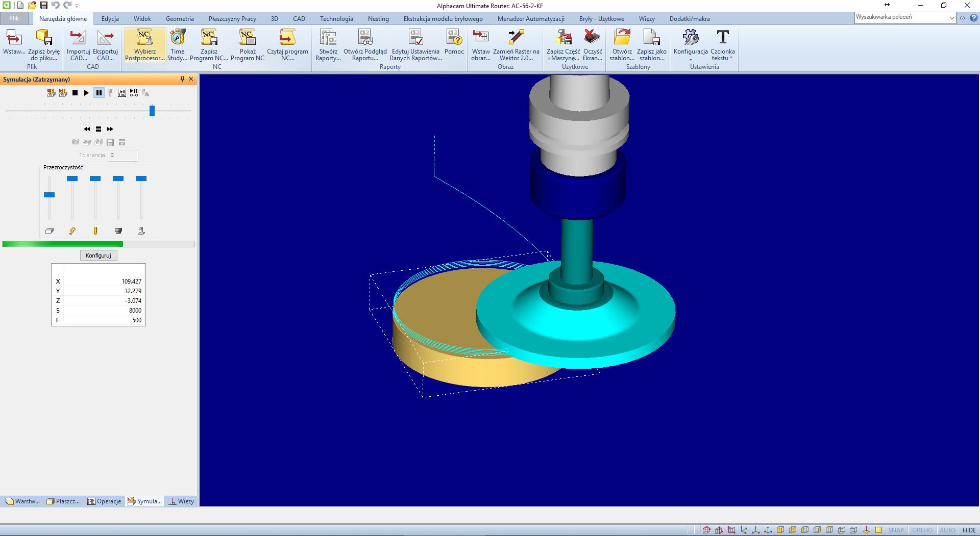Open the Plik menu tab
This screenshot has width=980, height=536.
[14, 18]
